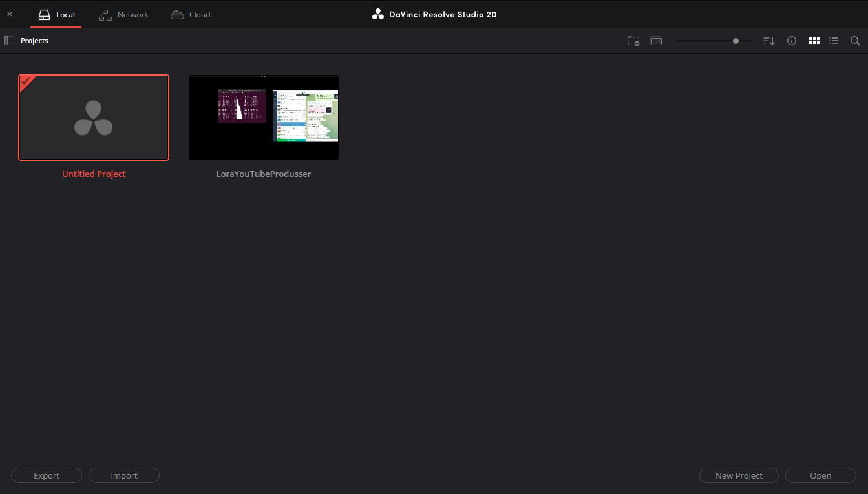
Task: Open the project search magnifier
Action: click(x=855, y=41)
